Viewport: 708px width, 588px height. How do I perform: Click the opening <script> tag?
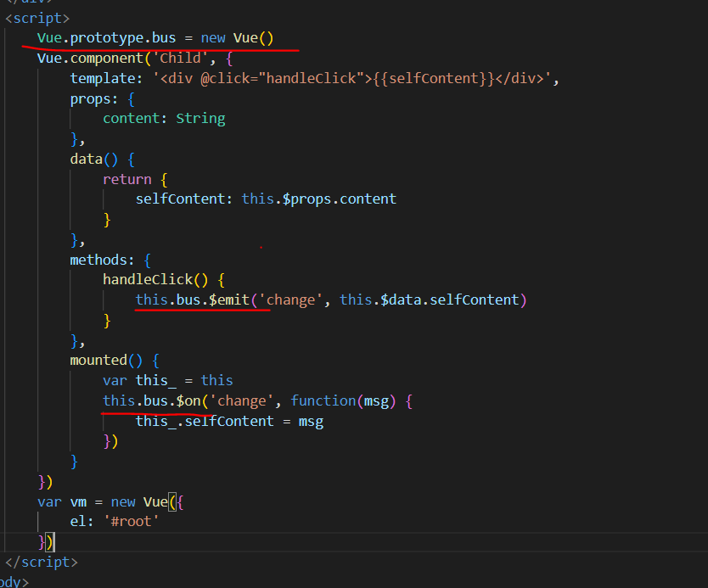(37, 18)
